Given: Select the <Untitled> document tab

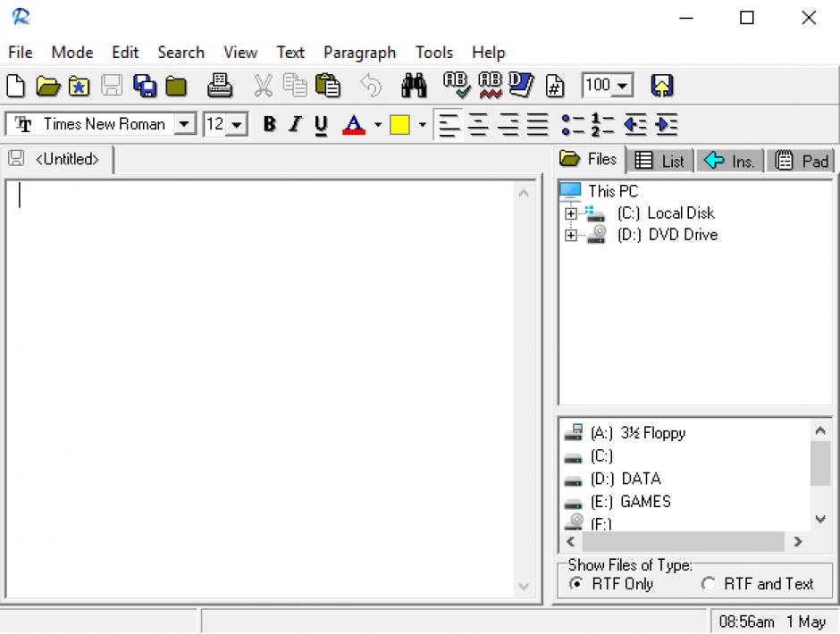Looking at the screenshot, I should tap(56, 159).
